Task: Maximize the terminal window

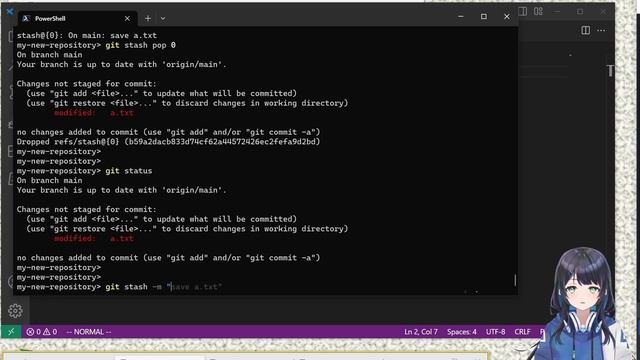Action: coord(484,17)
